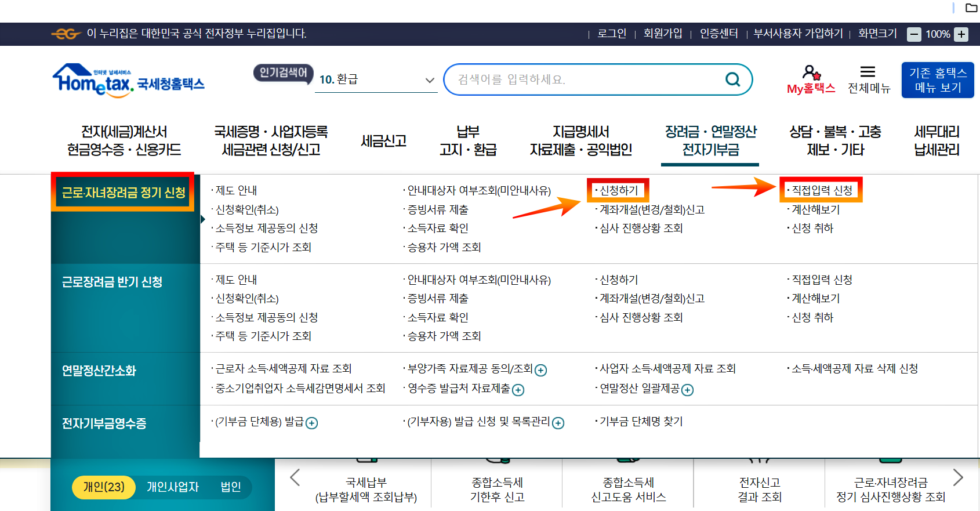Select the 개인(23) tab

point(104,487)
